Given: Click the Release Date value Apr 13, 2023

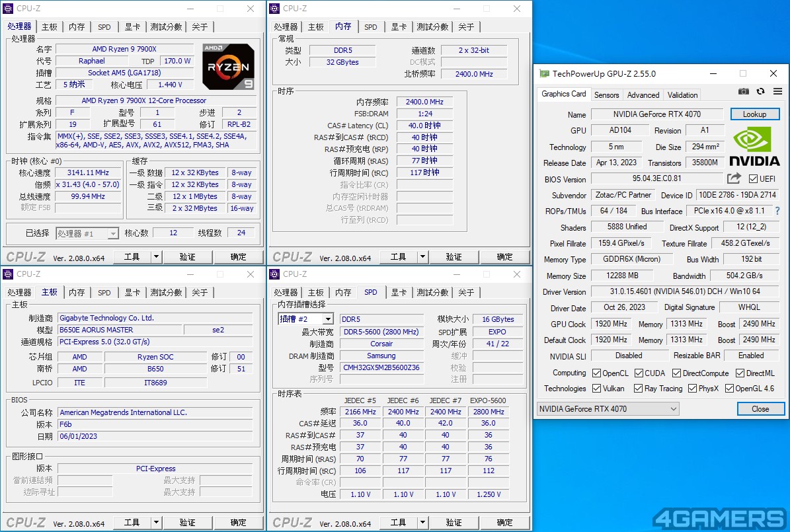Looking at the screenshot, I should pyautogui.click(x=616, y=162).
